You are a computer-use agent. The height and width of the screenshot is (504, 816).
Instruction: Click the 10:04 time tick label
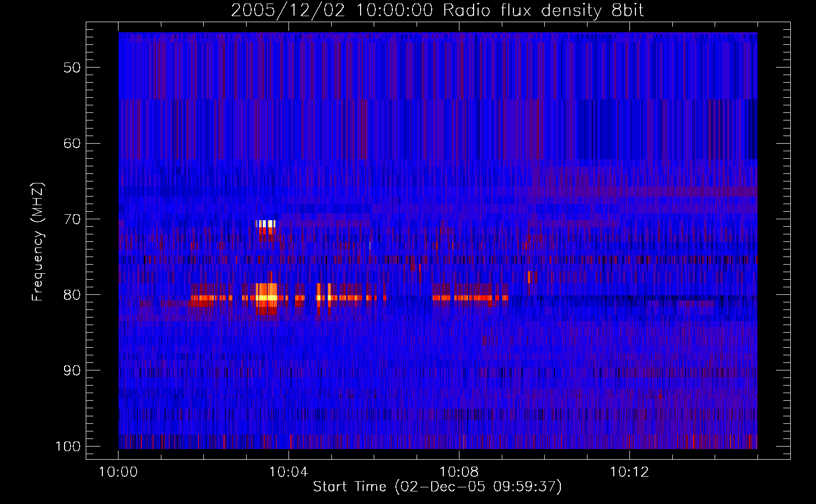pos(288,472)
